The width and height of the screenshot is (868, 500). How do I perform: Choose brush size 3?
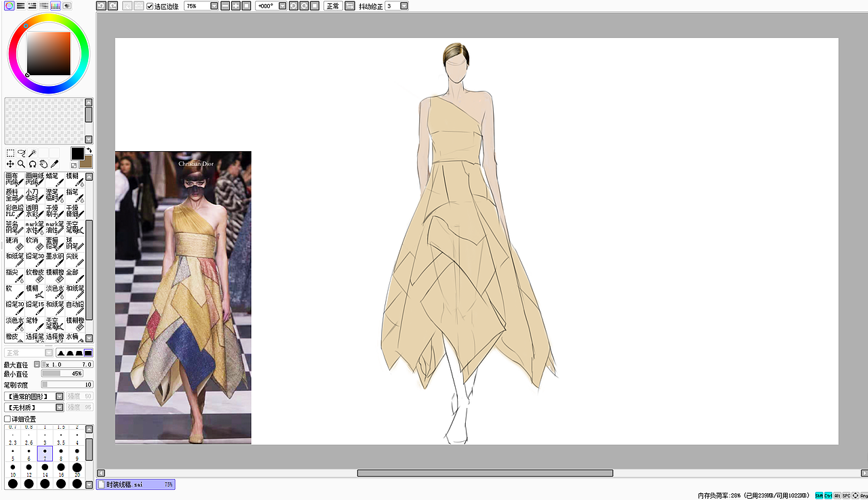click(45, 439)
